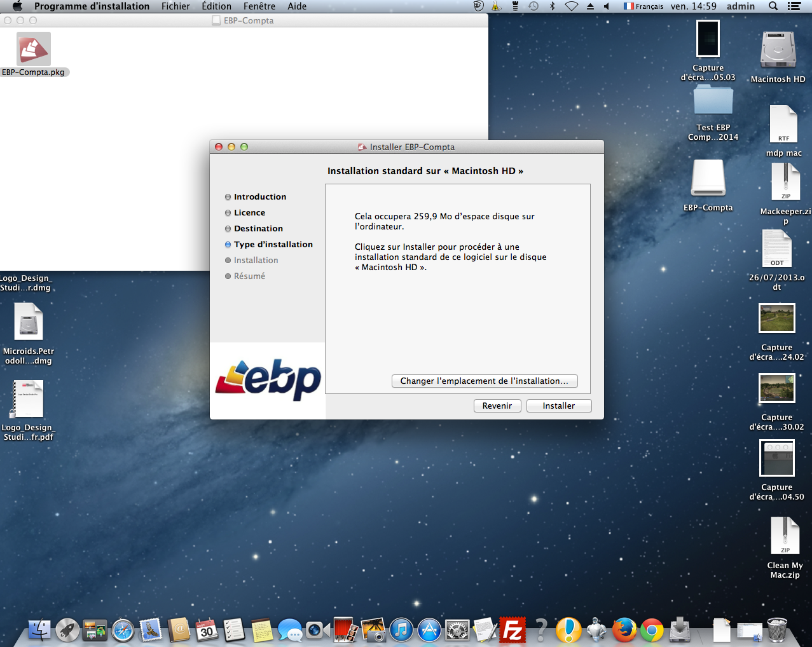This screenshot has height=647, width=812.
Task: Open the Mackeeper.zip archive on desktop
Action: pyautogui.click(x=786, y=182)
